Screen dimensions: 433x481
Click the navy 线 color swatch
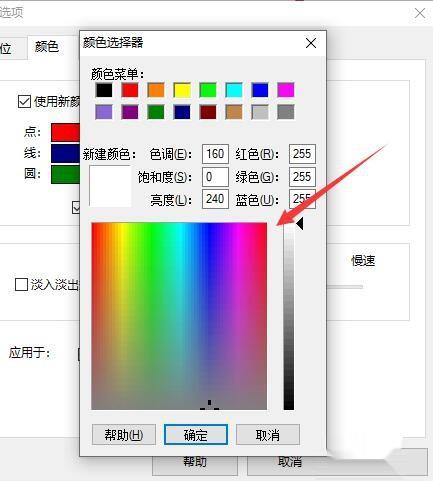tap(65, 153)
